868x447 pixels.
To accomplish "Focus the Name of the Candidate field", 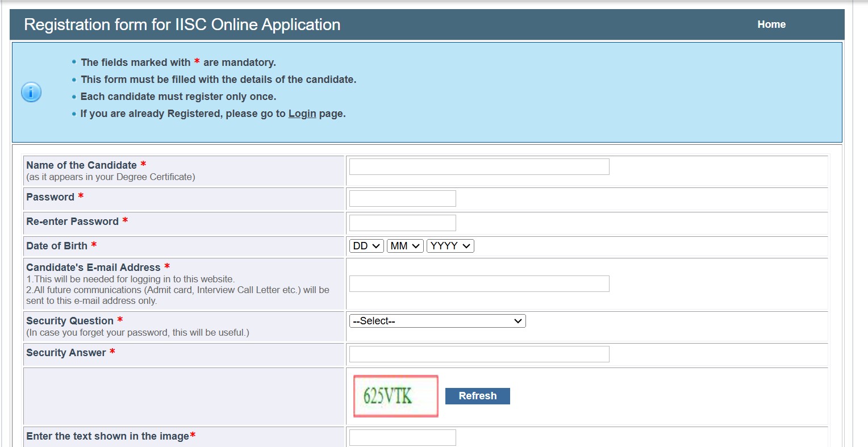I will [x=479, y=167].
